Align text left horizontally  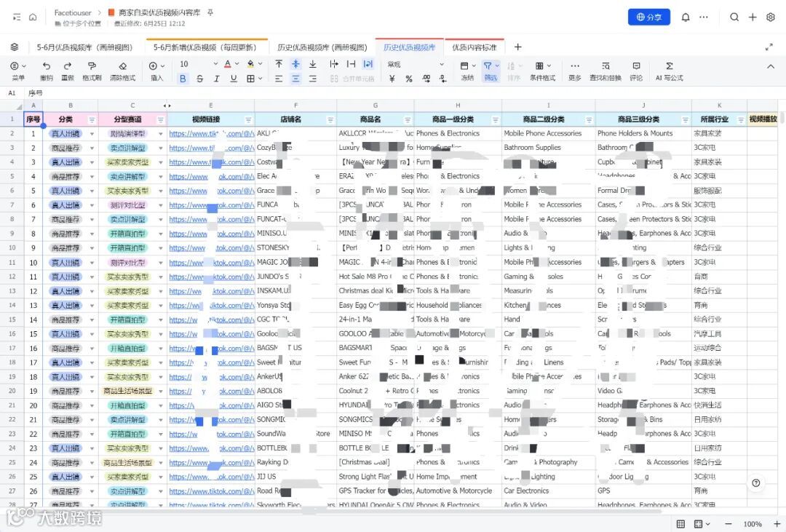[x=279, y=78]
